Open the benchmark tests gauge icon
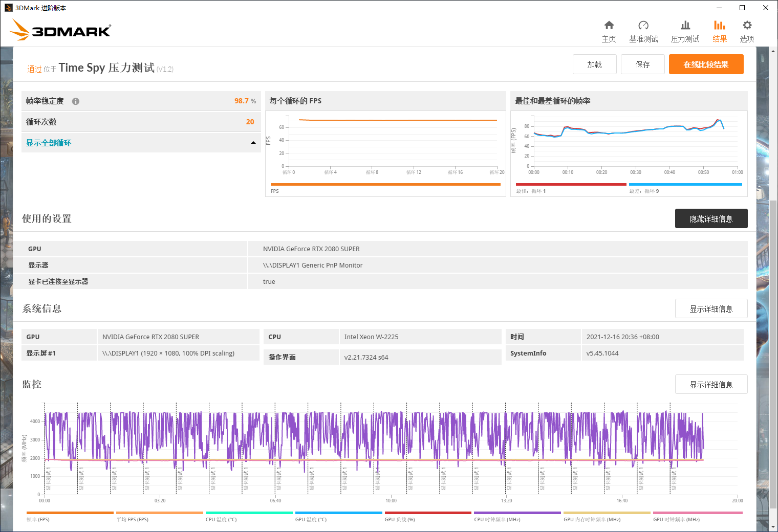The height and width of the screenshot is (532, 778). [x=643, y=26]
